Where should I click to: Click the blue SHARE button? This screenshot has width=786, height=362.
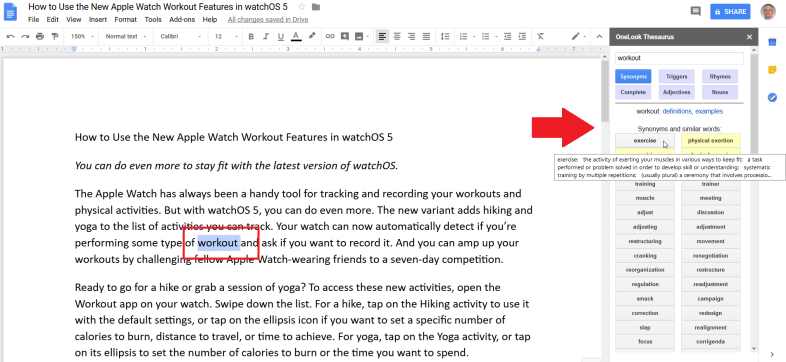point(730,12)
